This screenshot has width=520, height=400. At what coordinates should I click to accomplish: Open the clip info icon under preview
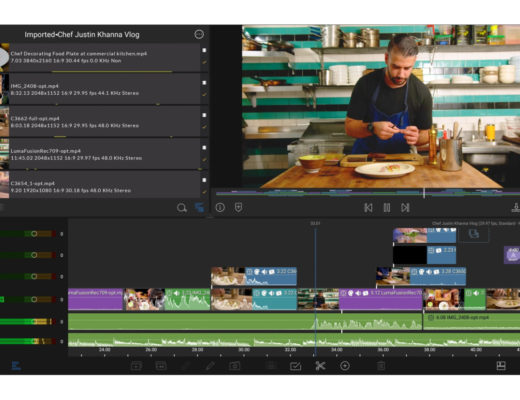(x=220, y=207)
